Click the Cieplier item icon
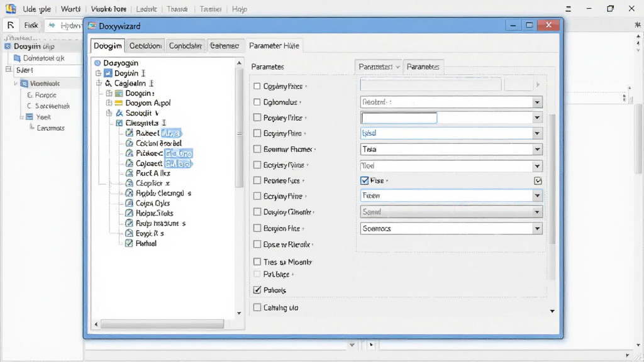 [129, 183]
